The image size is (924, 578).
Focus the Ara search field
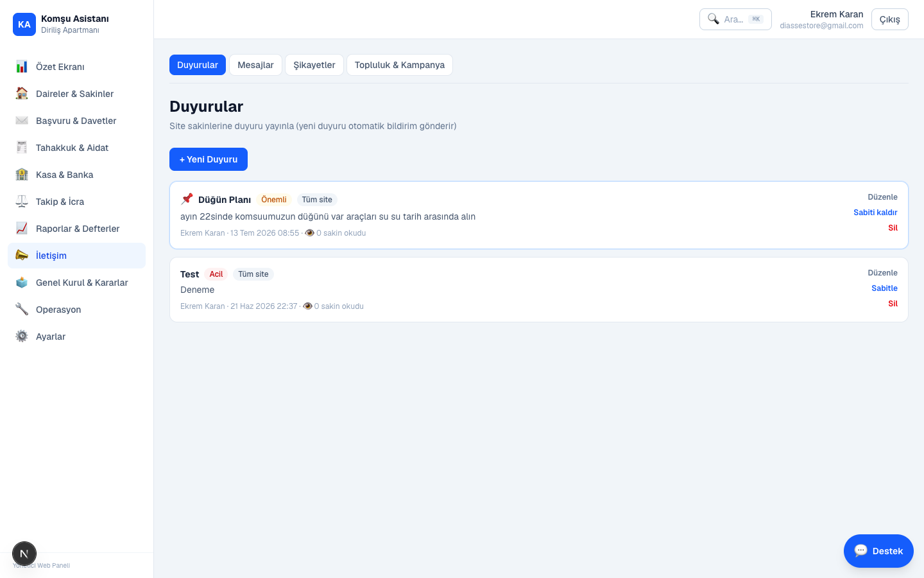735,19
